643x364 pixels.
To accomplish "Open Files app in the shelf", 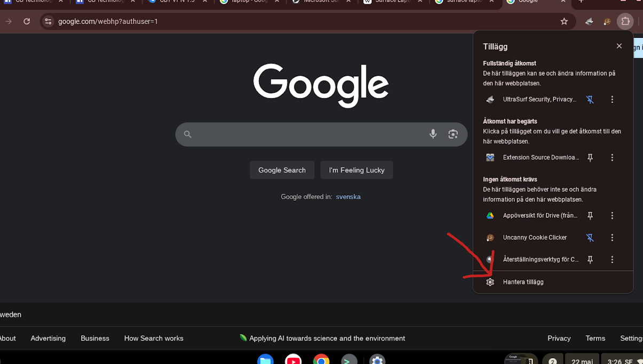I will (x=265, y=360).
